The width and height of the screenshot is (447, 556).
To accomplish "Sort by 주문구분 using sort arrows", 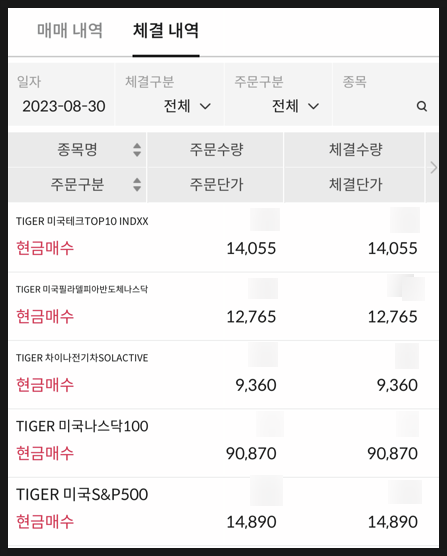I will pos(137,184).
